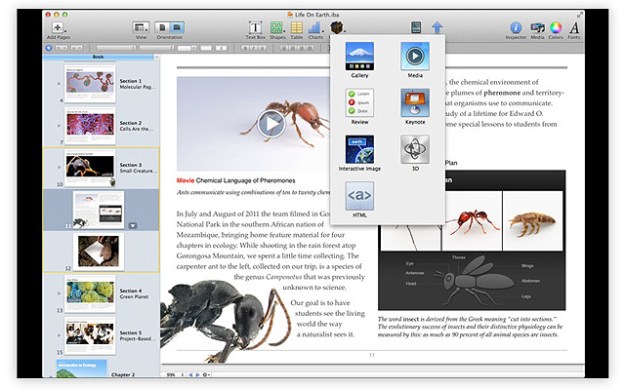This screenshot has width=625, height=390.
Task: Expand the Section 1 disclosure triangle
Action: coord(59,84)
